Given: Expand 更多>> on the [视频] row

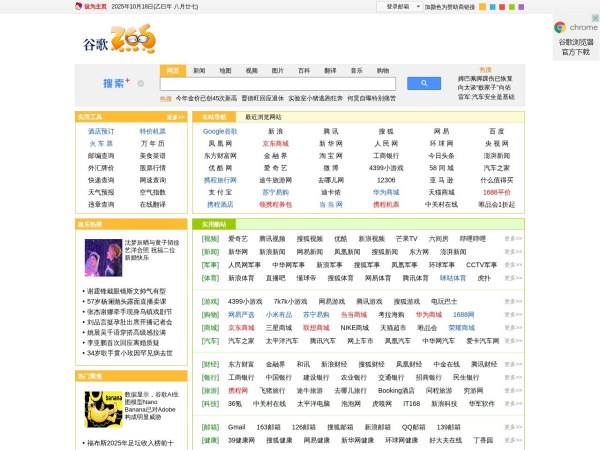Looking at the screenshot, I should pos(513,239).
